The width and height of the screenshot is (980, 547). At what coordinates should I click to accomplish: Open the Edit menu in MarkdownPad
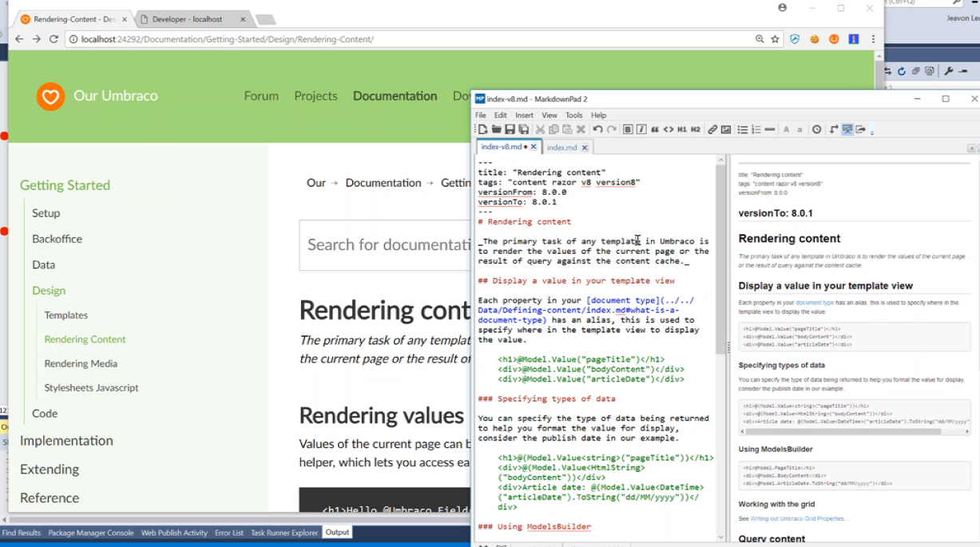[501, 115]
